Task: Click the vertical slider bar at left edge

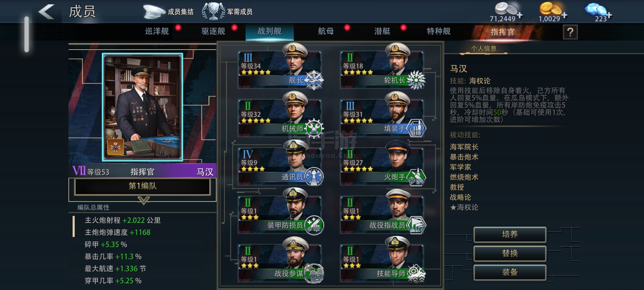Action: point(27,34)
